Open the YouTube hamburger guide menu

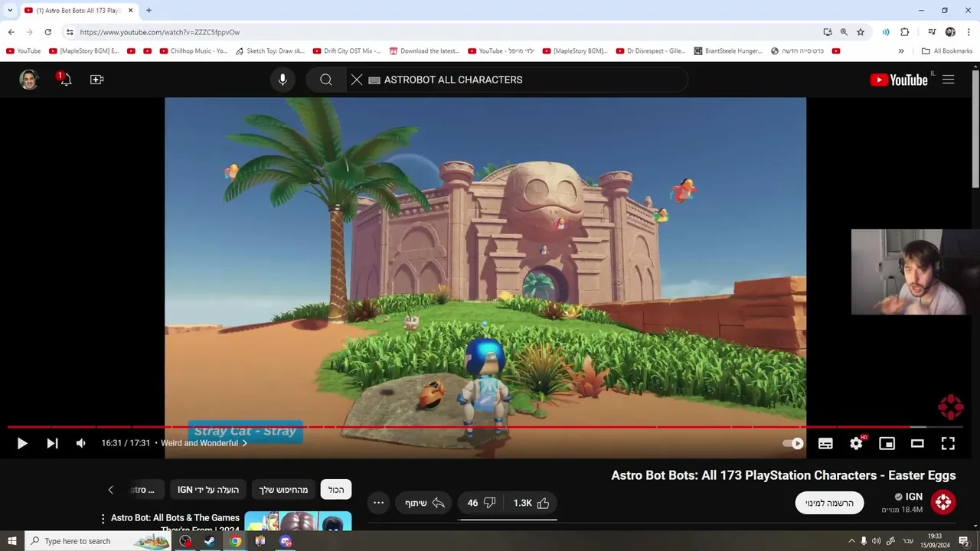point(949,80)
